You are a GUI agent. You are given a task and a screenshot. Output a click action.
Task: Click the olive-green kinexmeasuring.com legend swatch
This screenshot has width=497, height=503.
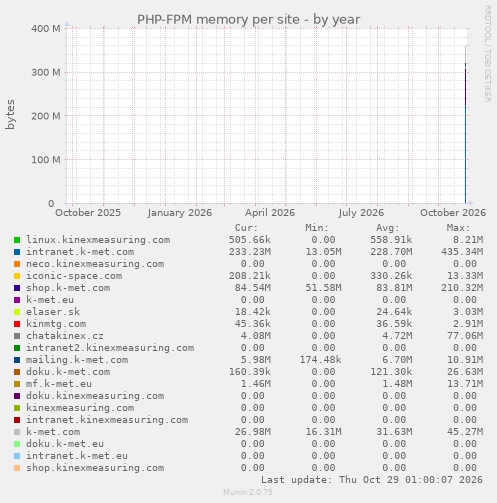click(x=17, y=408)
